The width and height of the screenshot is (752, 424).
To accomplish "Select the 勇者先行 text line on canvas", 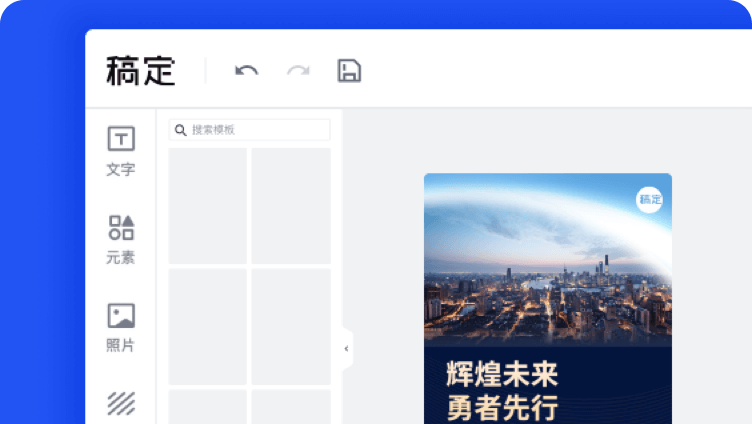I will pyautogui.click(x=502, y=409).
